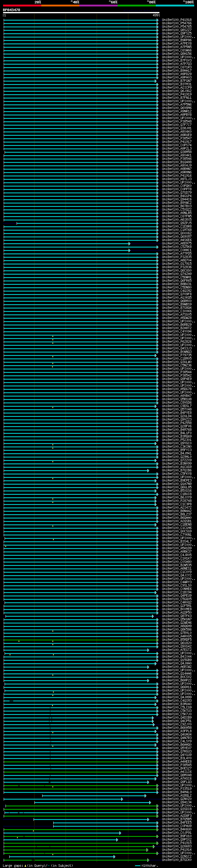This screenshot has height=868, width=197.
Task: Click the label UniRef100_P62826
Action: tap(177, 342)
